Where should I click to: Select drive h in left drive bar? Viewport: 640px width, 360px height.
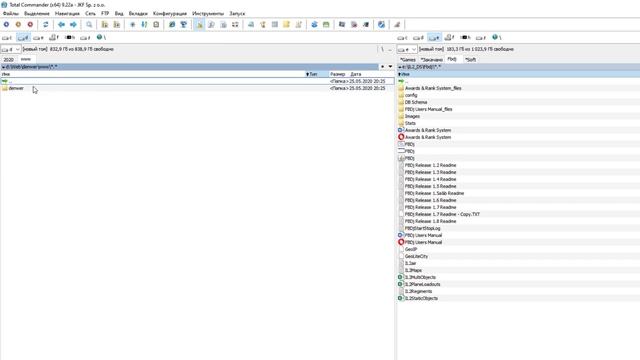pyautogui.click(x=70, y=38)
